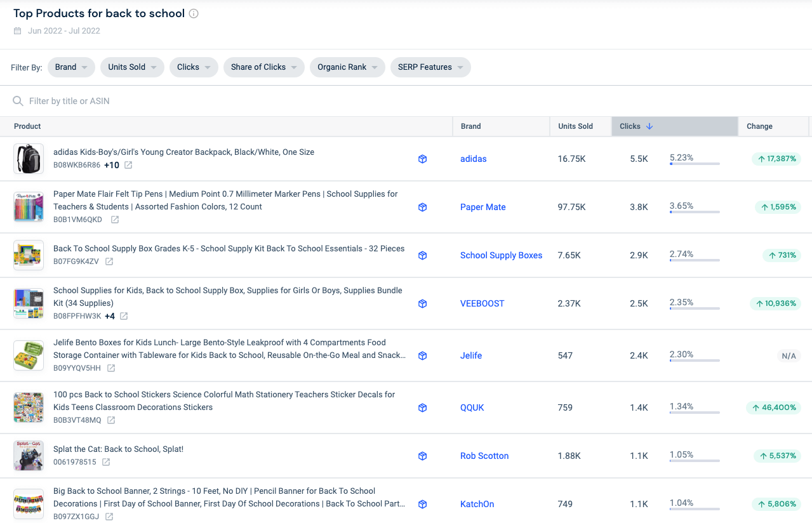
Task: Open external link for ASIN B0B1VM6QKD
Action: point(115,220)
